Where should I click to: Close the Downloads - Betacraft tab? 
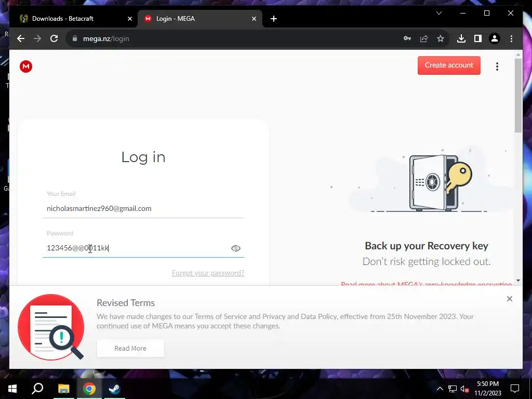tap(129, 19)
